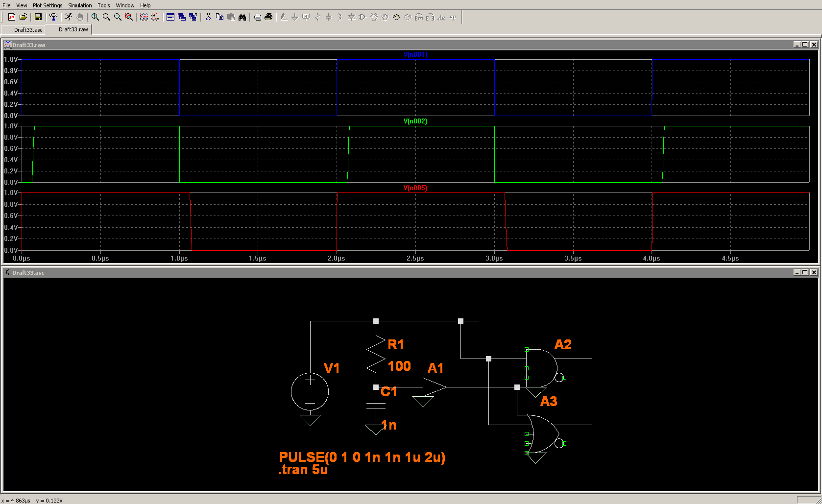Click Zoom Full Extents icon
822x504 pixels.
(129, 17)
